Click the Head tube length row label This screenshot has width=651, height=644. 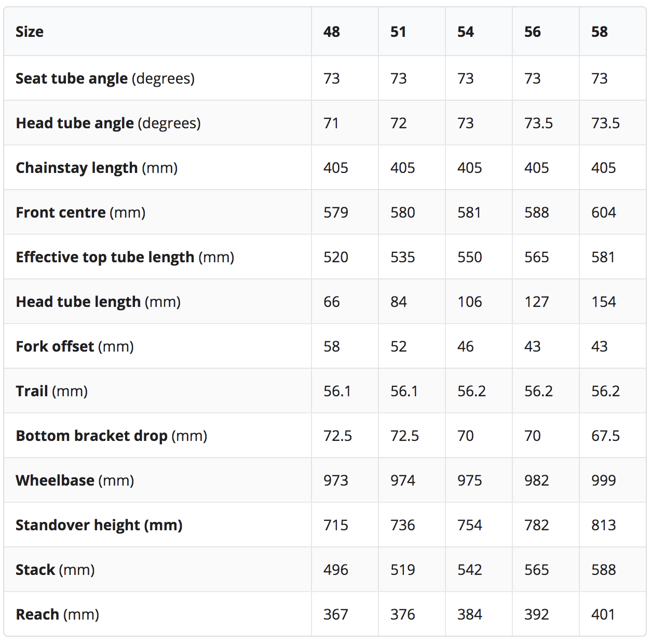click(98, 302)
